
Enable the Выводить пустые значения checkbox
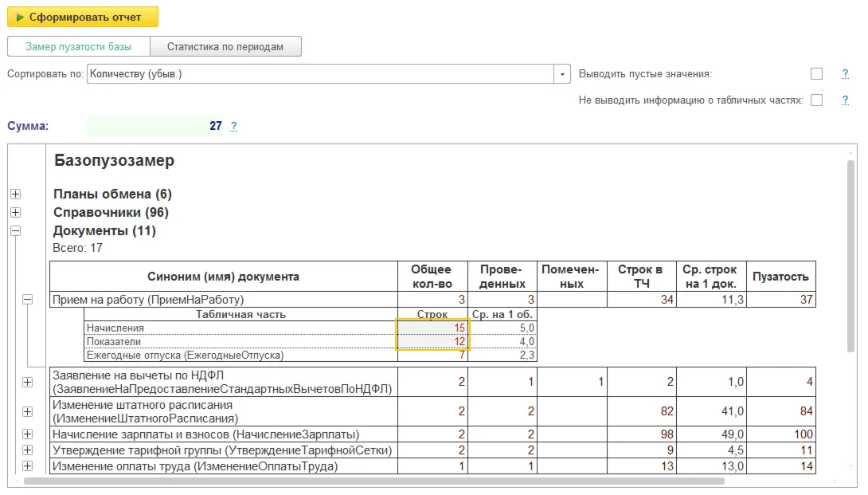(816, 73)
